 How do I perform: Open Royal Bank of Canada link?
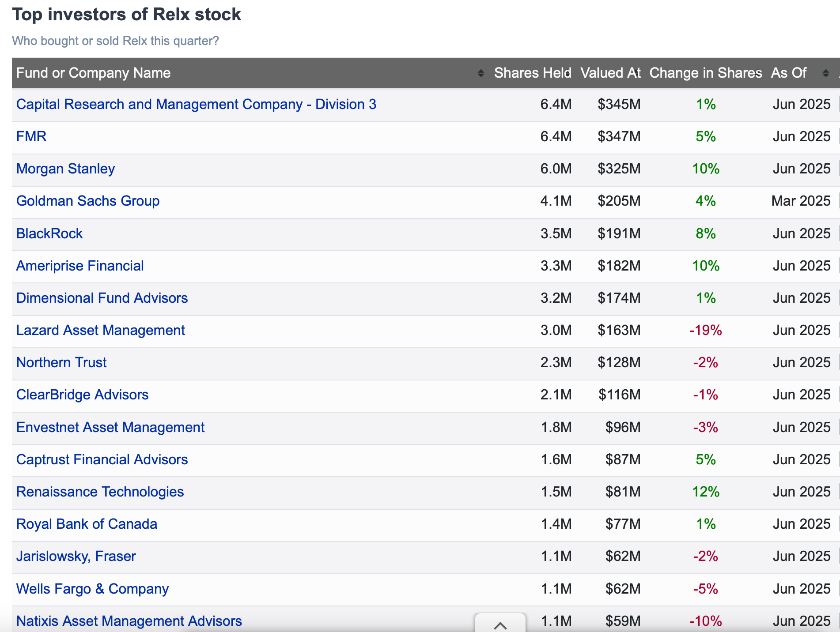[x=87, y=524]
